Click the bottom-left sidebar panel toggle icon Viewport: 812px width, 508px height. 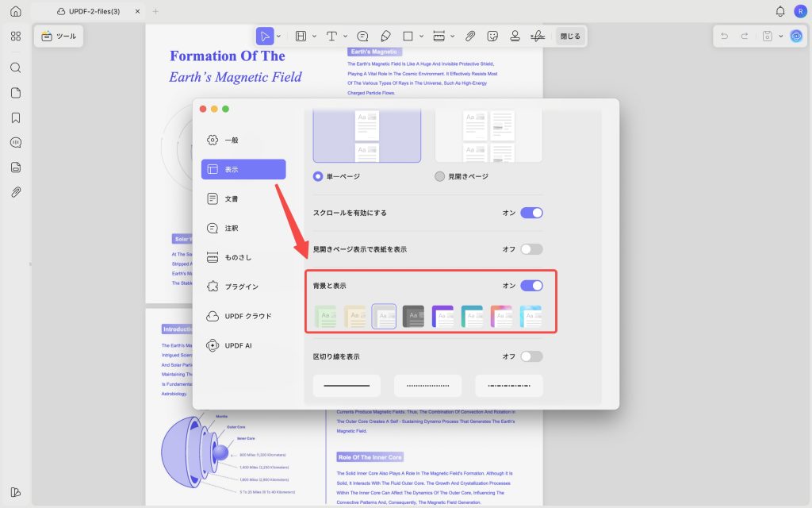click(x=16, y=492)
